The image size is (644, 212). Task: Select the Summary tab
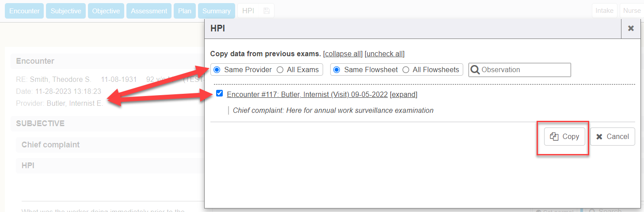(216, 11)
